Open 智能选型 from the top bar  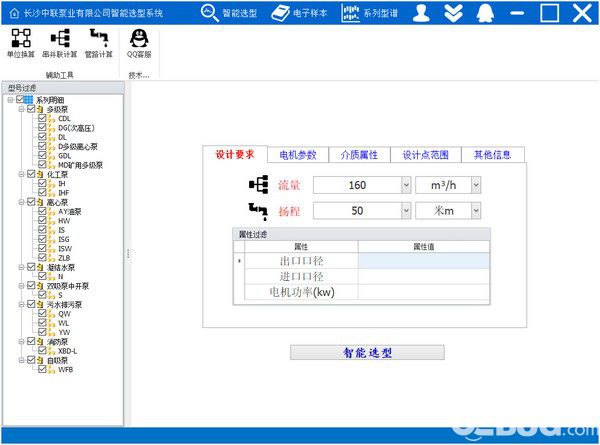click(x=229, y=13)
